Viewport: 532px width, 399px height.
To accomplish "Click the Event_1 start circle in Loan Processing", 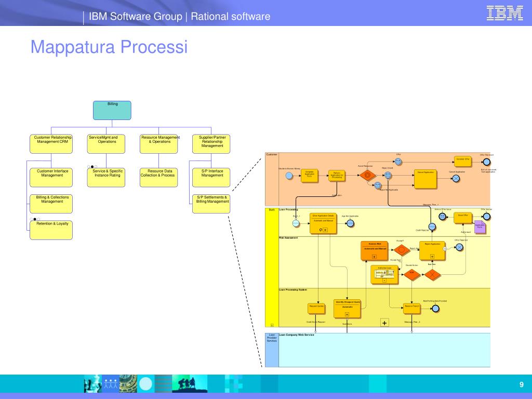I will pyautogui.click(x=296, y=223).
